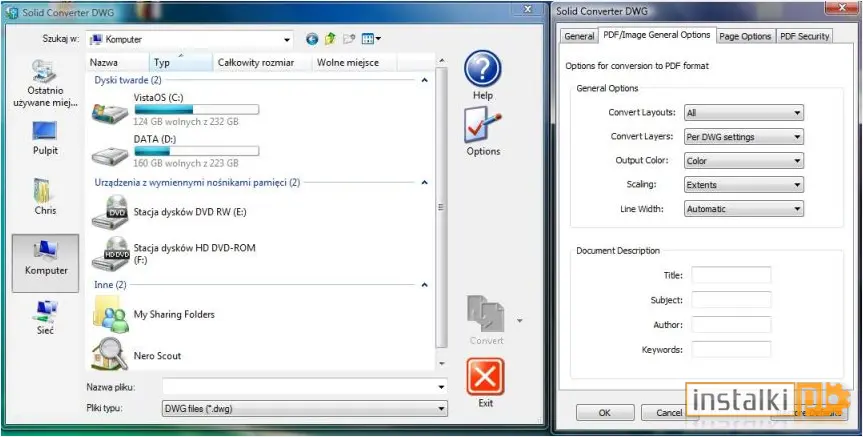Image resolution: width=863 pixels, height=437 pixels.
Task: Click the red Exit icon
Action: pyautogui.click(x=485, y=377)
